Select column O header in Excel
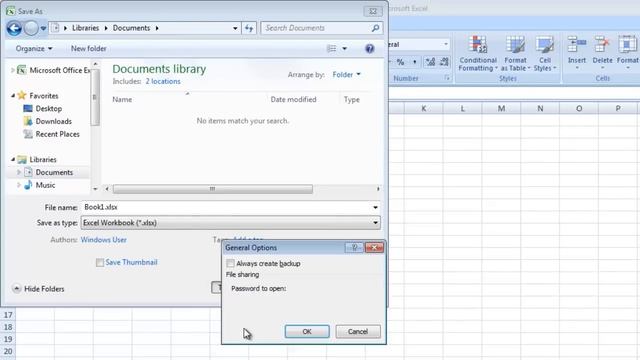Image resolution: width=640 pixels, height=360 pixels. (x=579, y=109)
